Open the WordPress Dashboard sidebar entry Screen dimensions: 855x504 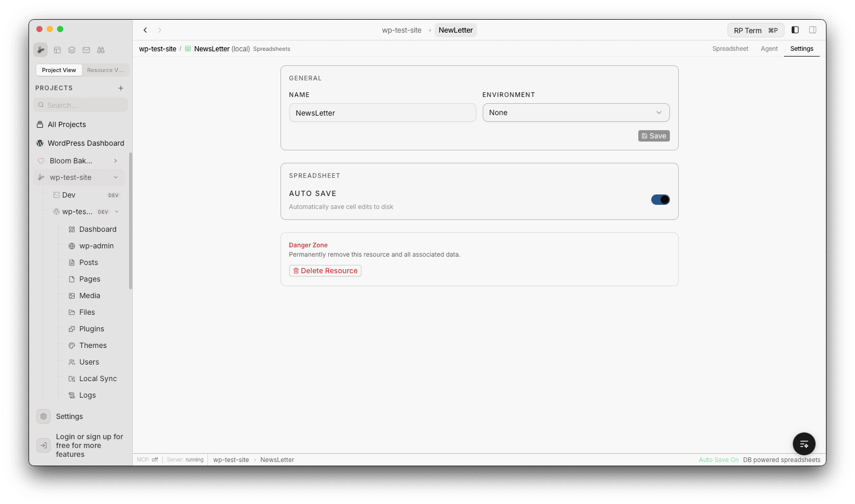(x=85, y=143)
